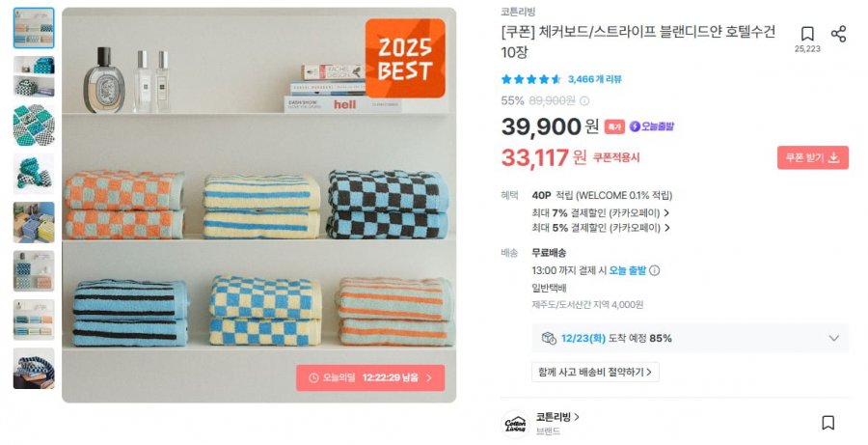Click the 오늘출발 lightning badge
This screenshot has height=445, width=868.
click(652, 126)
